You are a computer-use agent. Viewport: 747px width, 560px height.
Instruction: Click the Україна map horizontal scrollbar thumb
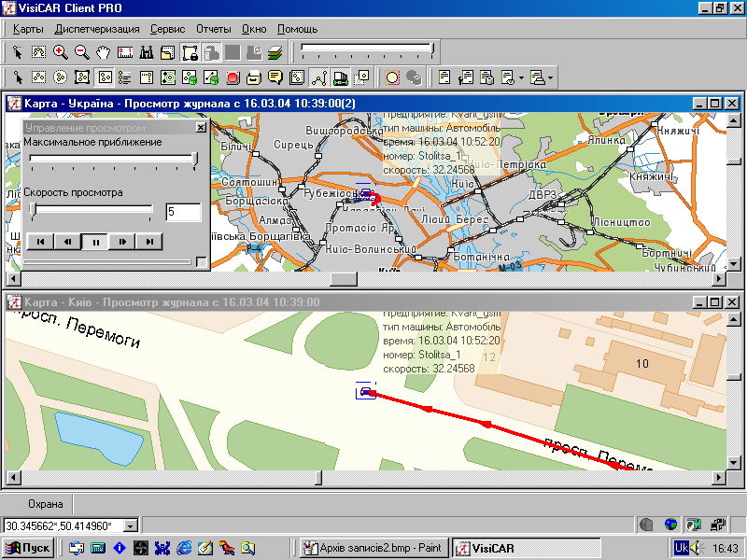[344, 278]
